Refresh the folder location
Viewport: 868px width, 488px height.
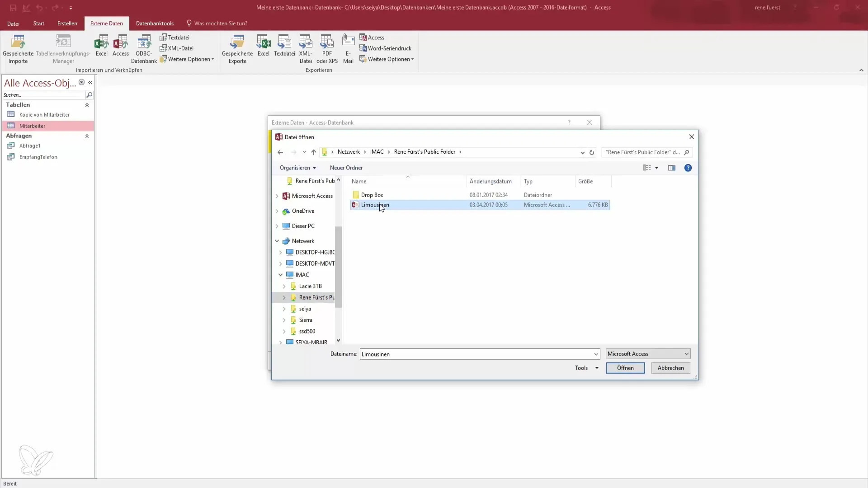tap(591, 152)
